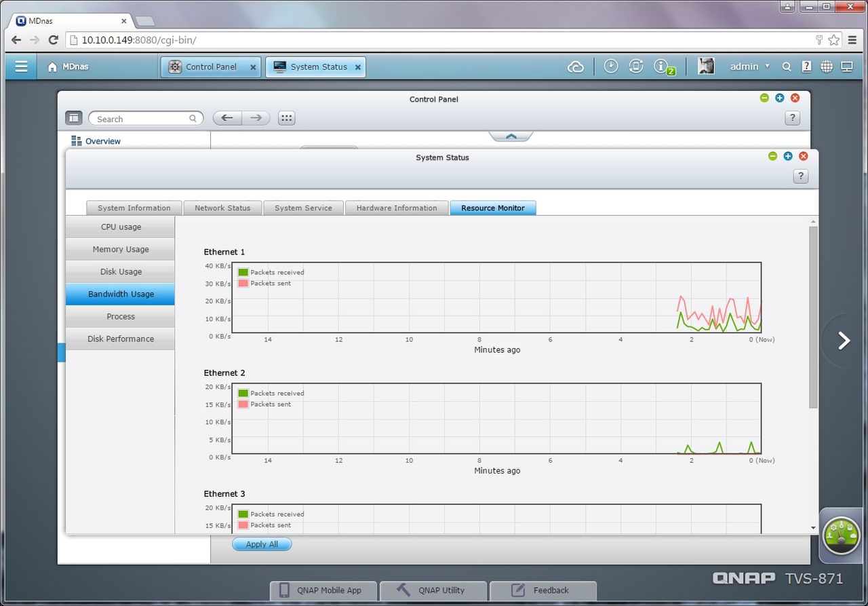Show Memory Usage graph
Viewport: 868px width, 606px height.
click(120, 249)
